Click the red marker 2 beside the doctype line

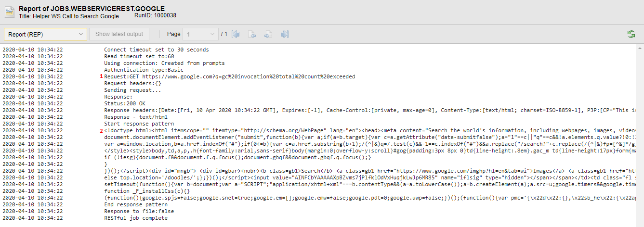click(x=101, y=130)
